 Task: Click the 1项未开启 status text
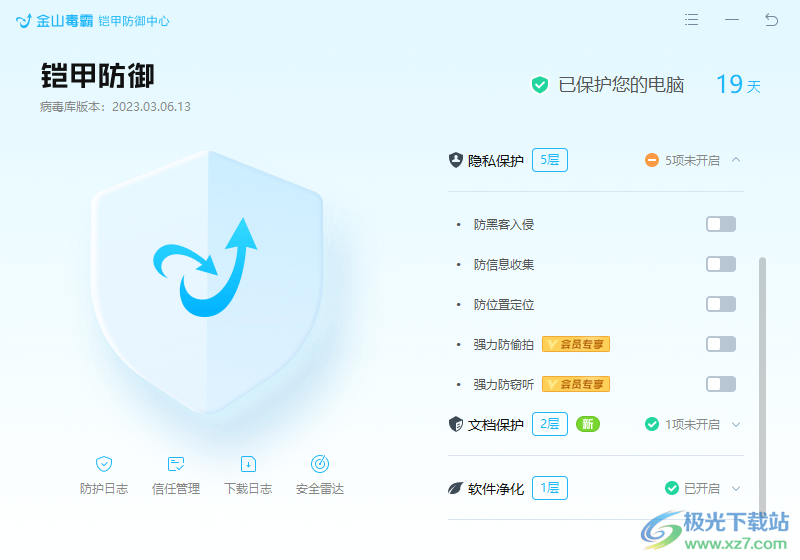point(692,424)
